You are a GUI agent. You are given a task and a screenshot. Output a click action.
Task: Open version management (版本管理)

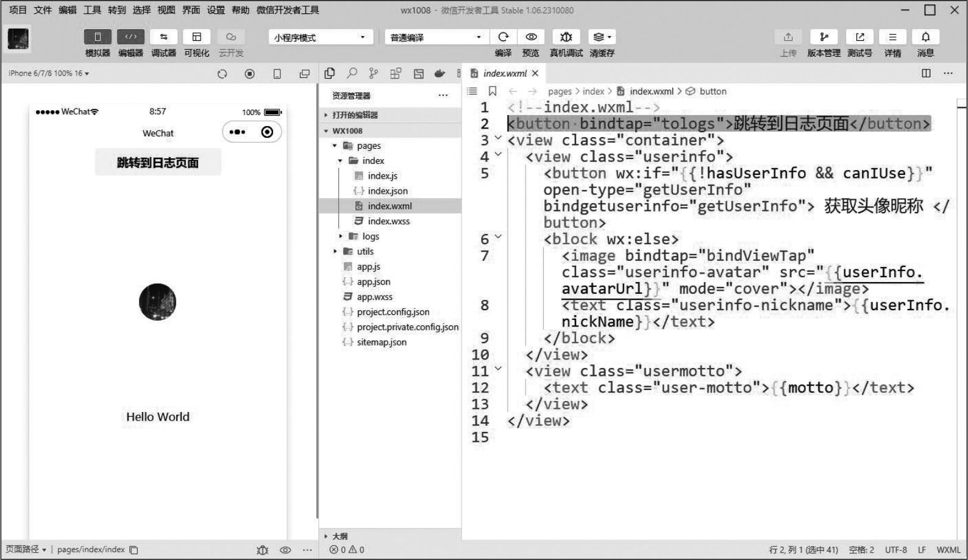pyautogui.click(x=824, y=37)
